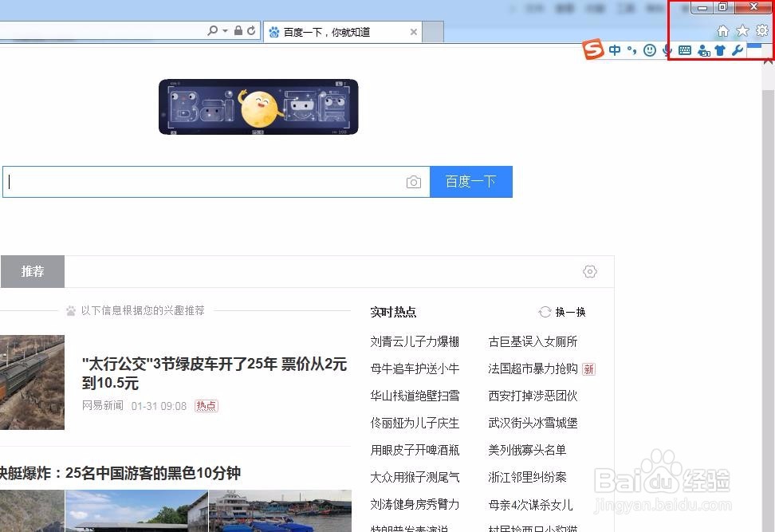Open the IE Home page icon
The image size is (775, 532).
(722, 31)
